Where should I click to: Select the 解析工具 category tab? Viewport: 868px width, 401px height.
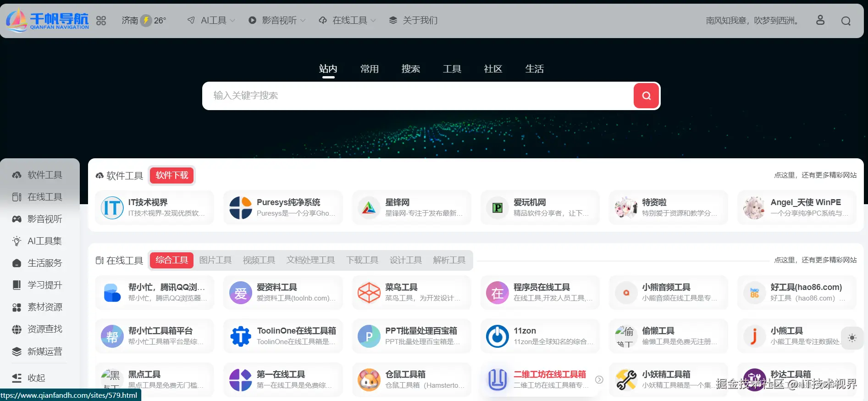[449, 260]
